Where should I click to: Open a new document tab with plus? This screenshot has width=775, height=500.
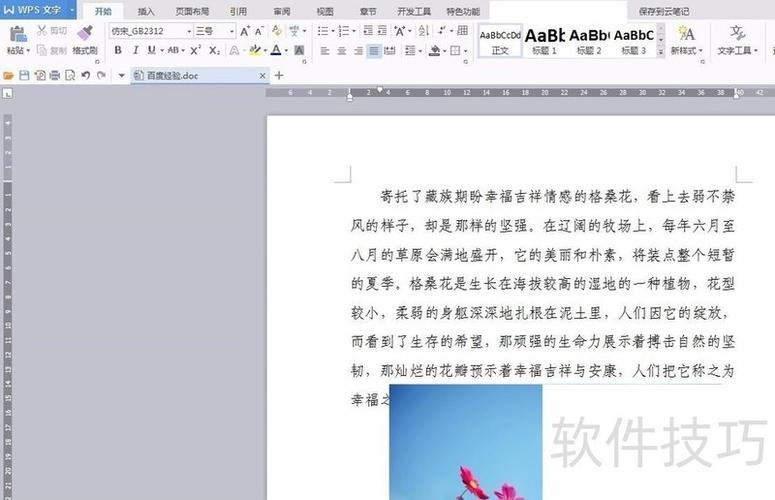pos(279,76)
